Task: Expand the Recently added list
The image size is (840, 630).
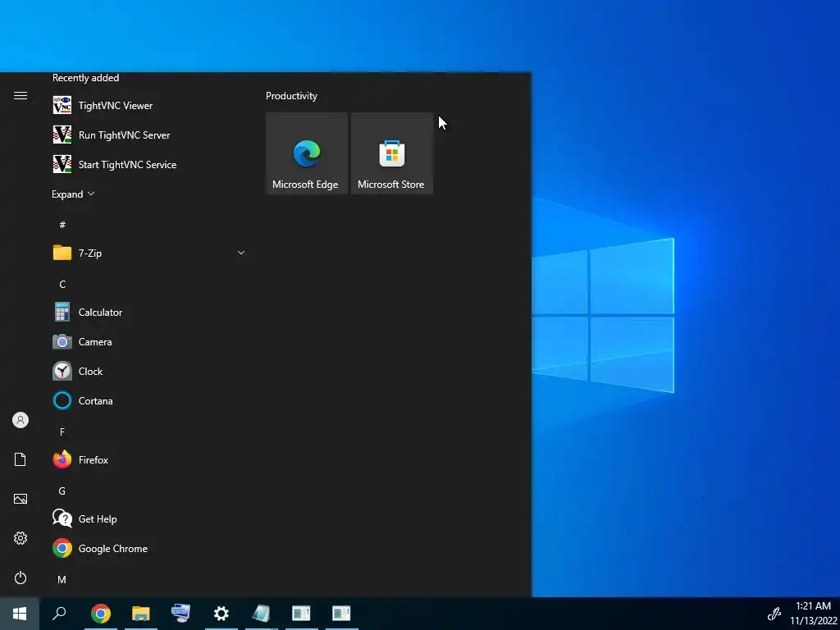Action: coord(73,194)
